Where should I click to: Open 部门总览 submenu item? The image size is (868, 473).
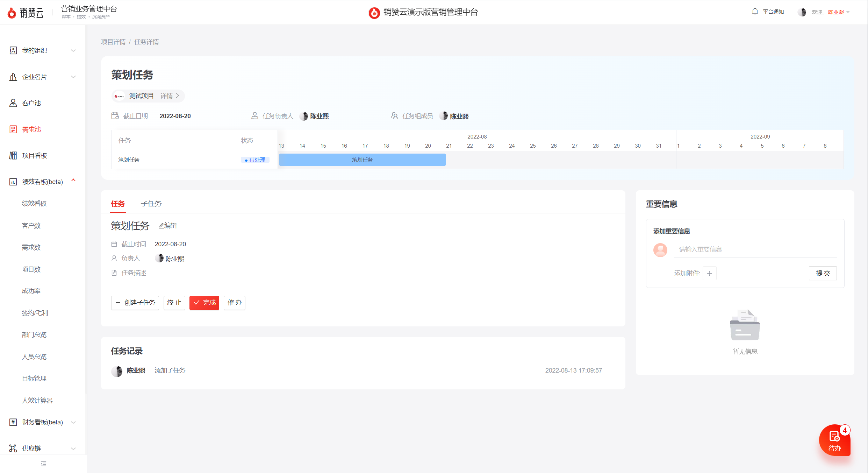(x=34, y=335)
